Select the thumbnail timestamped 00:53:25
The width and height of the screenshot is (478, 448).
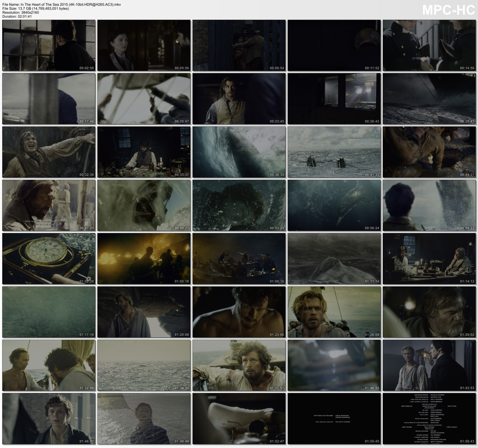[239, 206]
